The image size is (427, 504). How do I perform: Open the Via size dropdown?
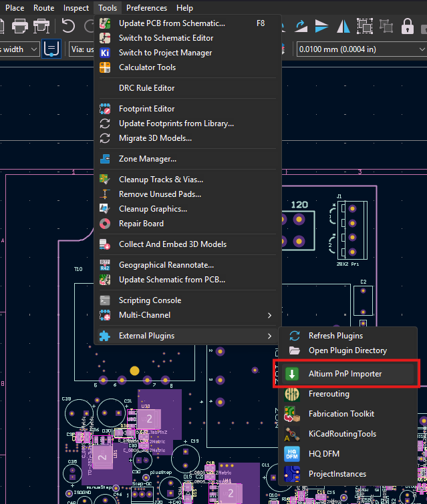[82, 49]
